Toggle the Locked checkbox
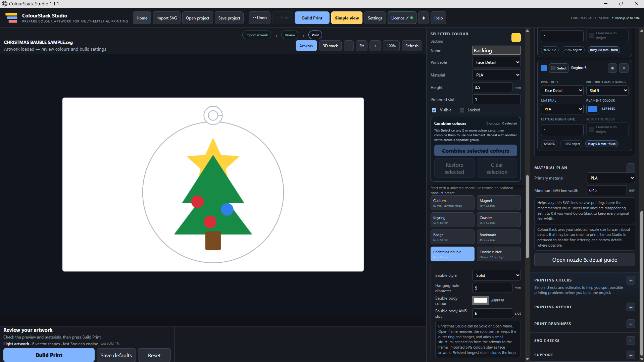 [462, 110]
